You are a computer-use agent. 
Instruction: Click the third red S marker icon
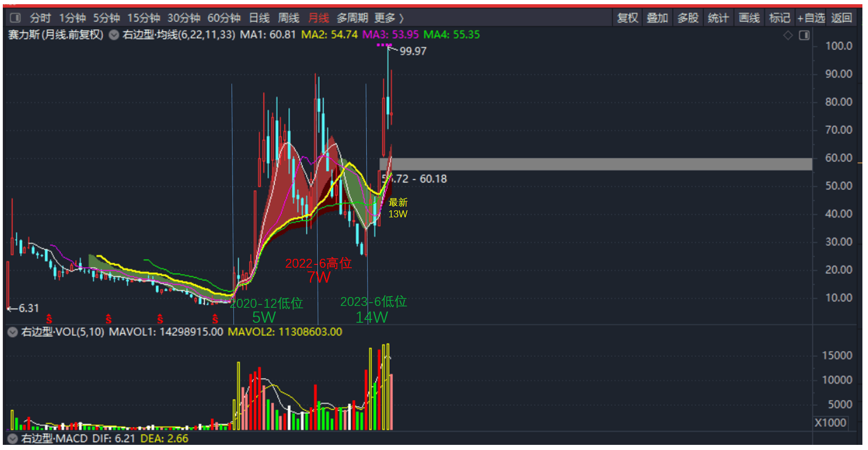(x=160, y=319)
